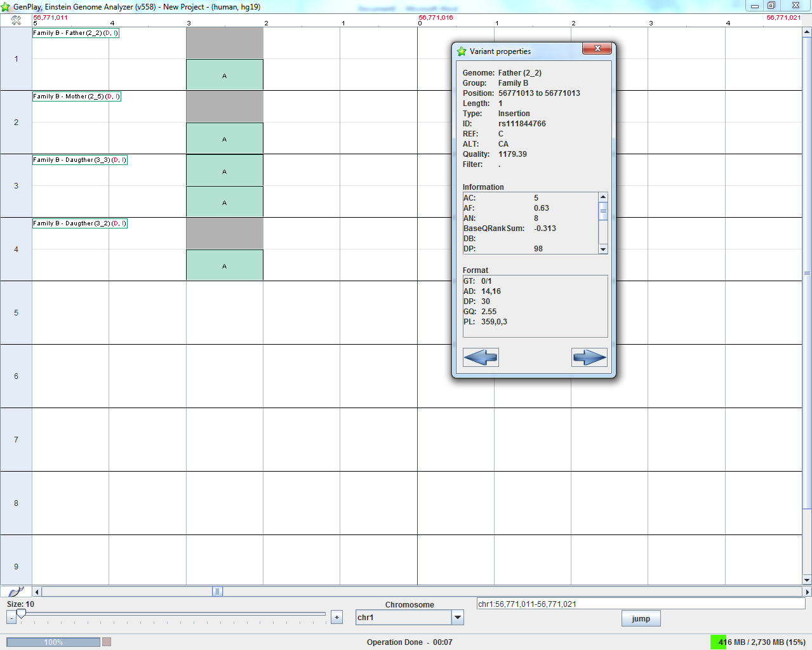Click the green memory usage indicator
The height and width of the screenshot is (650, 812).
718,642
